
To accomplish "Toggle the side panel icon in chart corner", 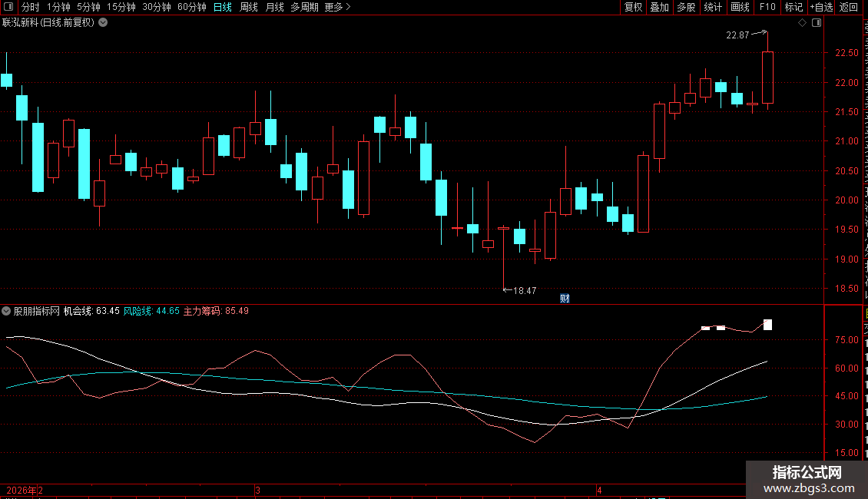I will [x=817, y=23].
